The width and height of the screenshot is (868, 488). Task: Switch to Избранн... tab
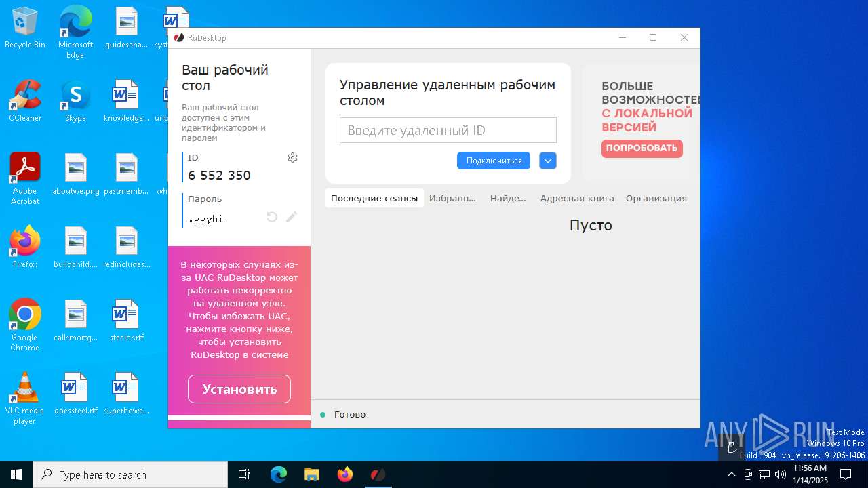(x=452, y=198)
